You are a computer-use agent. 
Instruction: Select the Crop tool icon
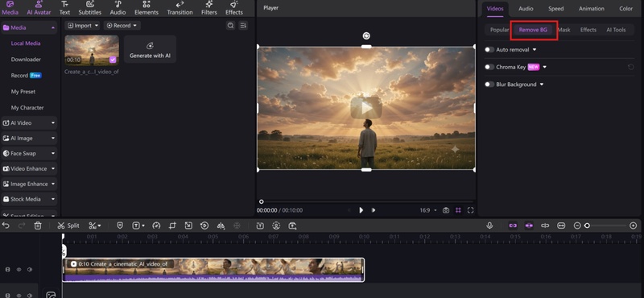[x=172, y=226]
